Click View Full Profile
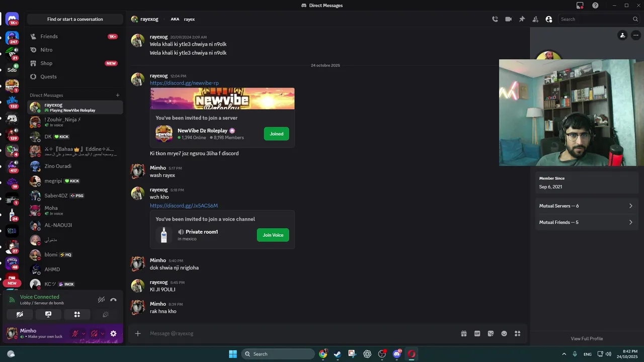644x362 pixels. (587, 338)
